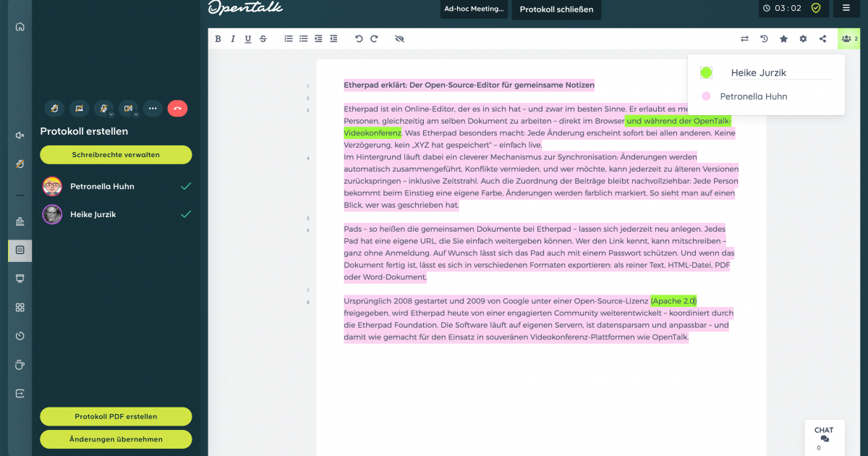Click the Protokoll PDF erstellen button
868x456 pixels.
116,416
